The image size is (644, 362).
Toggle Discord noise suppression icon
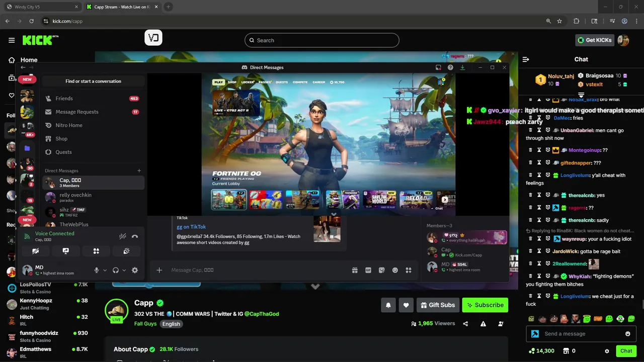click(123, 236)
